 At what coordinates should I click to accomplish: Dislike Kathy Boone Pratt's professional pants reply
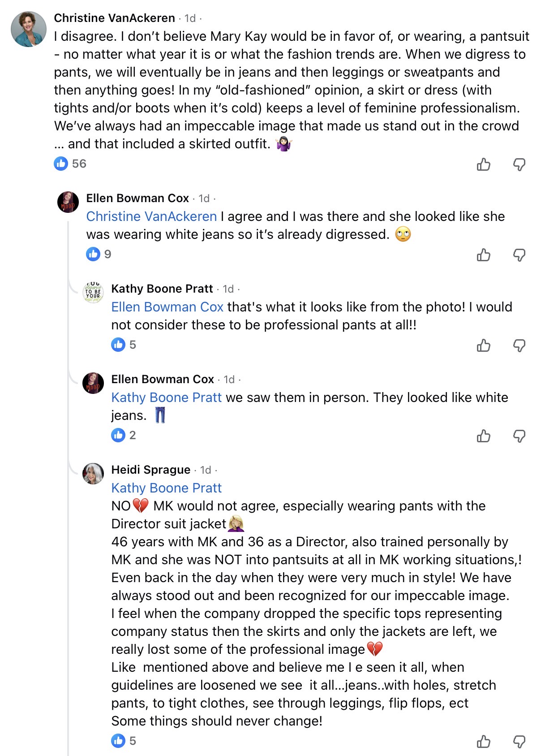point(519,346)
